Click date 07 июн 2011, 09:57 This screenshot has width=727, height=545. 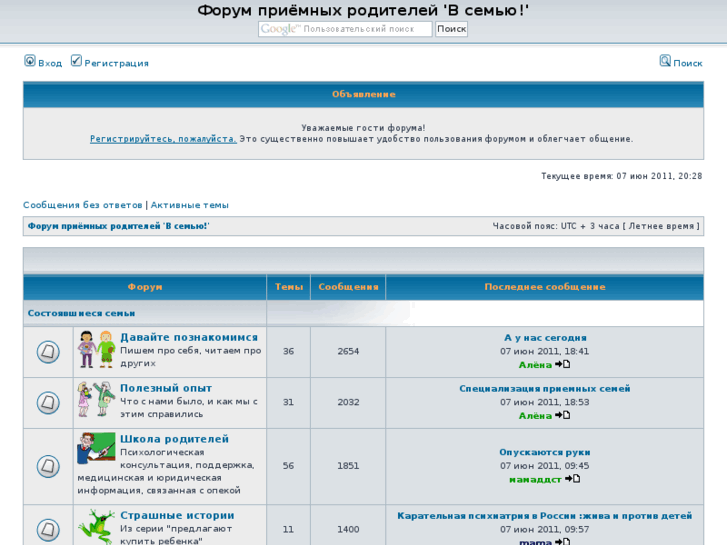tap(545, 530)
